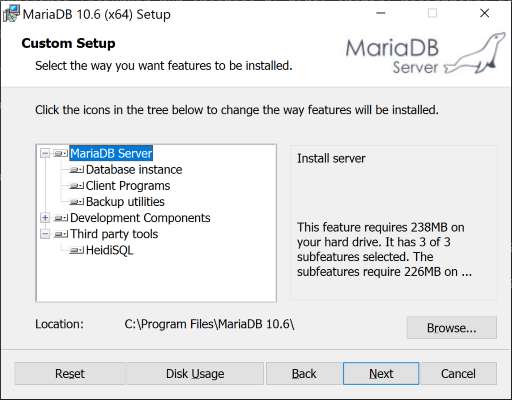This screenshot has width=512, height=400.
Task: Select the HeidiSQL tree item
Action: click(110, 250)
